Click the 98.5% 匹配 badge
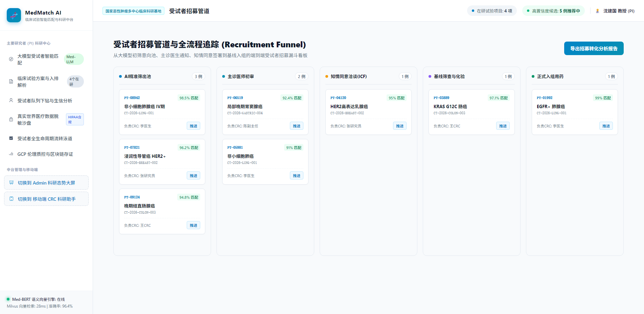644x314 pixels. point(189,98)
